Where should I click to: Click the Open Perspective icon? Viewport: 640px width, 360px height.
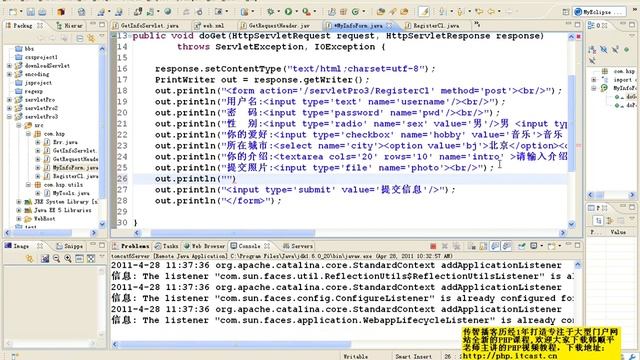point(566,12)
